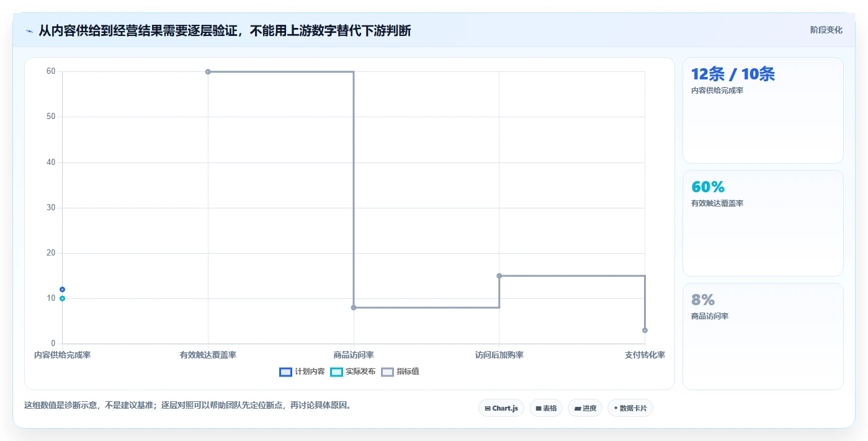This screenshot has height=441, width=868.
Task: Click the cyan 实际发布 data point at 10
Action: click(x=62, y=298)
